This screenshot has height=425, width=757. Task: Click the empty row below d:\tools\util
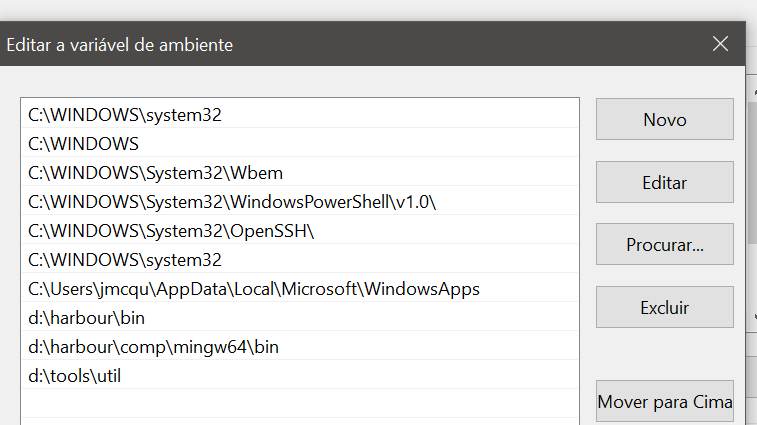[x=300, y=404]
